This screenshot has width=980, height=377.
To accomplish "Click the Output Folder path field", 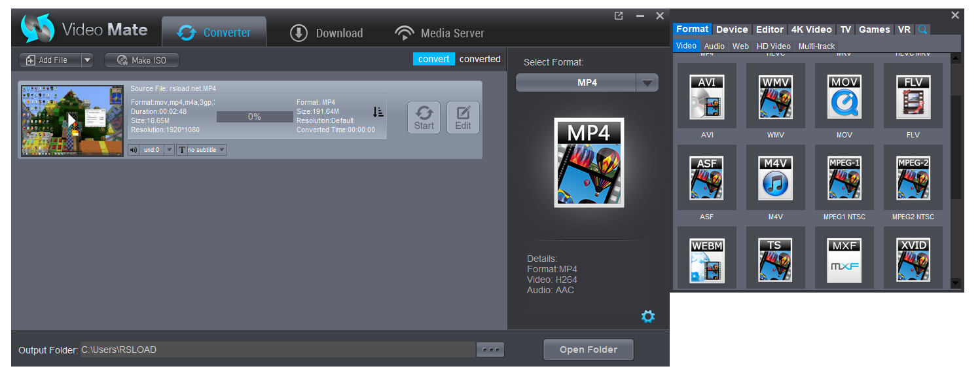I will pyautogui.click(x=278, y=350).
